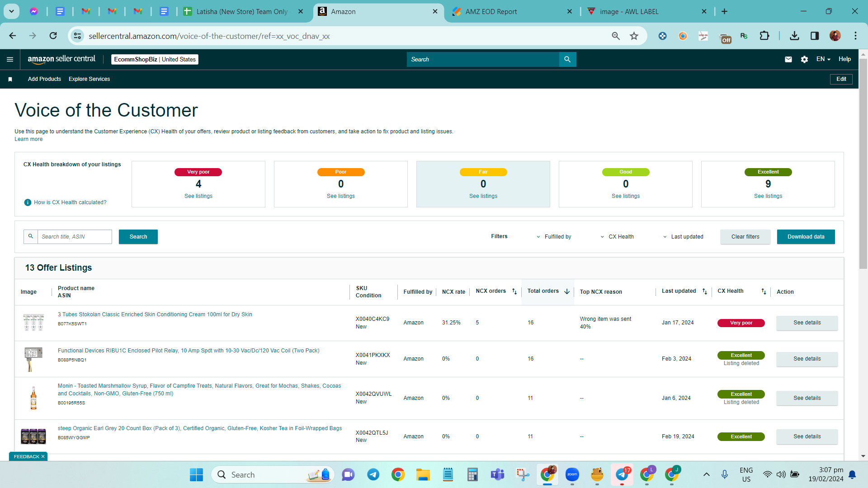The image size is (868, 488).
Task: Open the Chrome three-dot menu
Action: pos(855,36)
